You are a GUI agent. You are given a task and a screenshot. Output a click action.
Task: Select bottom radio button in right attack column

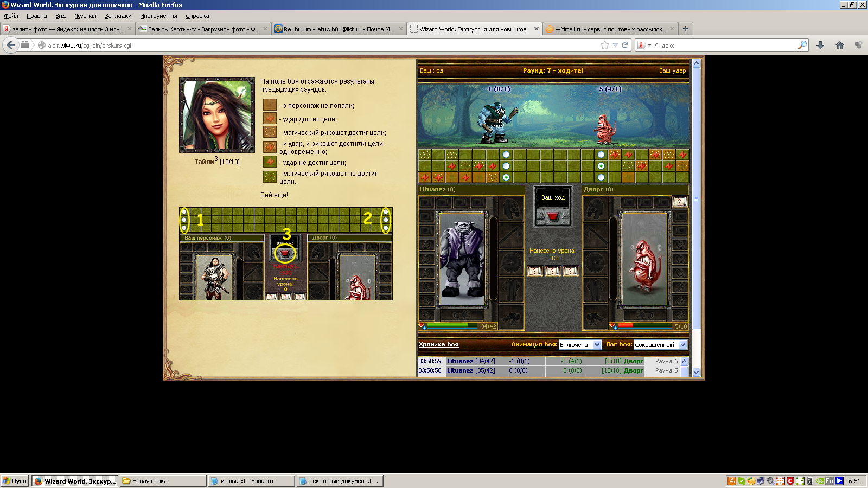pos(601,177)
